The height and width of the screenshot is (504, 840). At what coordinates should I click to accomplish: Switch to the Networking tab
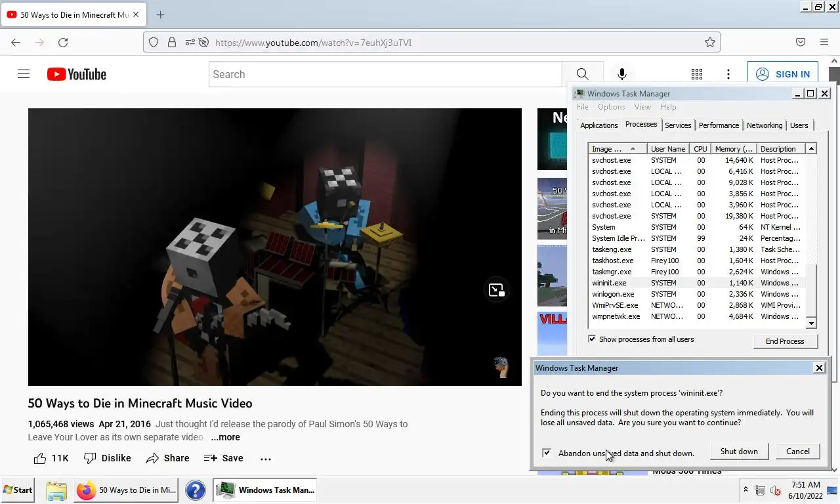[x=765, y=125]
